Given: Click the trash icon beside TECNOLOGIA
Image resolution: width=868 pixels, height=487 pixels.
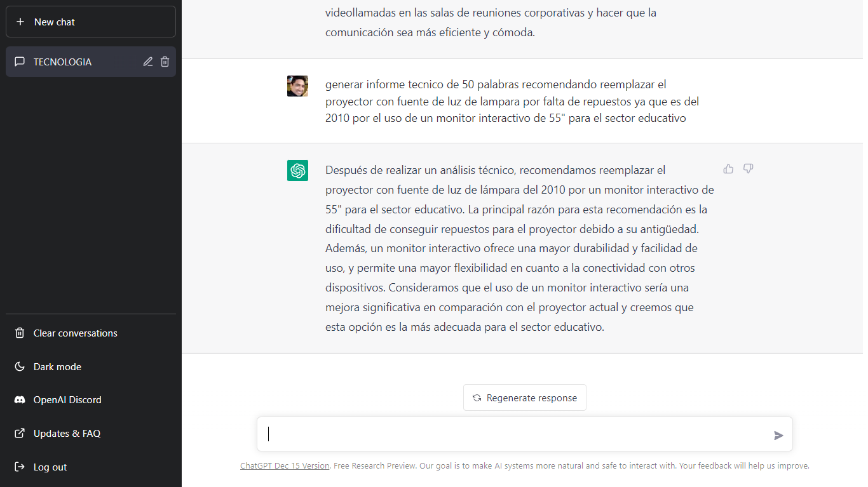Looking at the screenshot, I should (165, 62).
